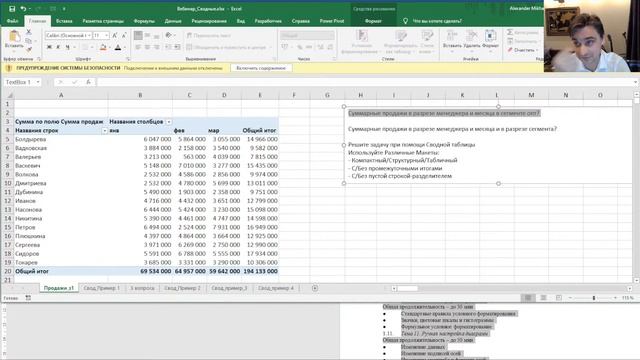The height and width of the screenshot is (360, 640).
Task: Open the Name Box dropdown showing TextBox 1
Action: point(38,82)
